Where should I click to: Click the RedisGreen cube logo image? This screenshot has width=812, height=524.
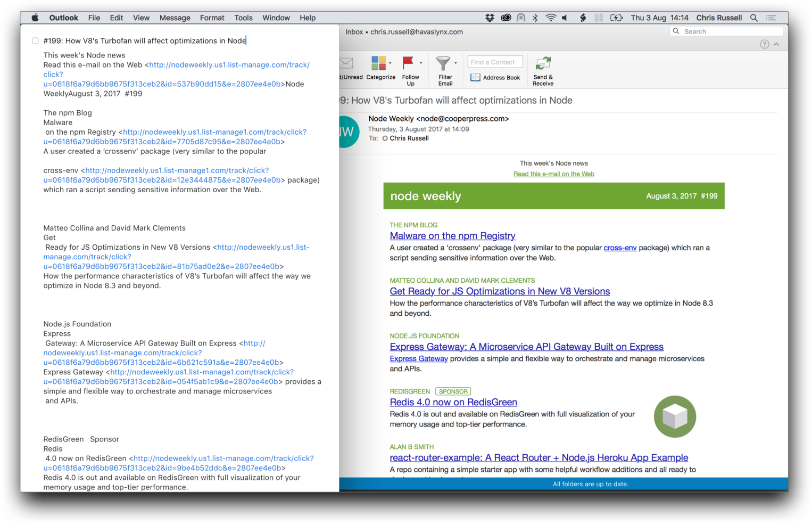(675, 416)
